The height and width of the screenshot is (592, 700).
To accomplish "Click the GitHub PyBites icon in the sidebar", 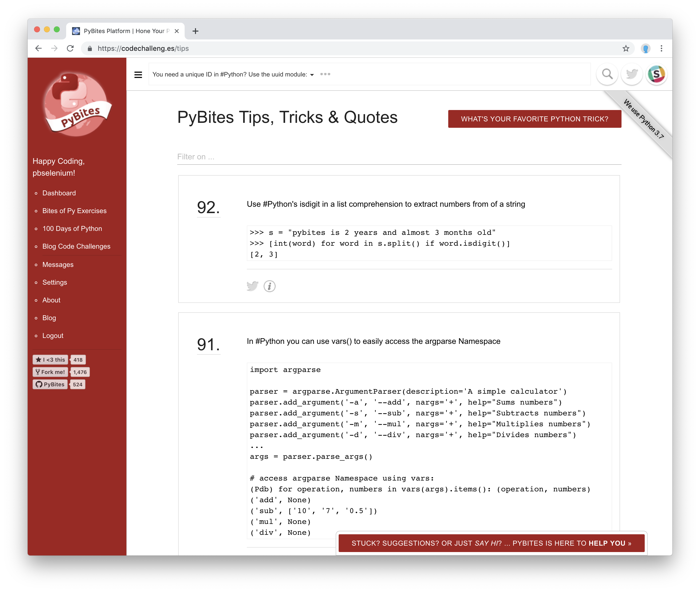I will tap(50, 384).
